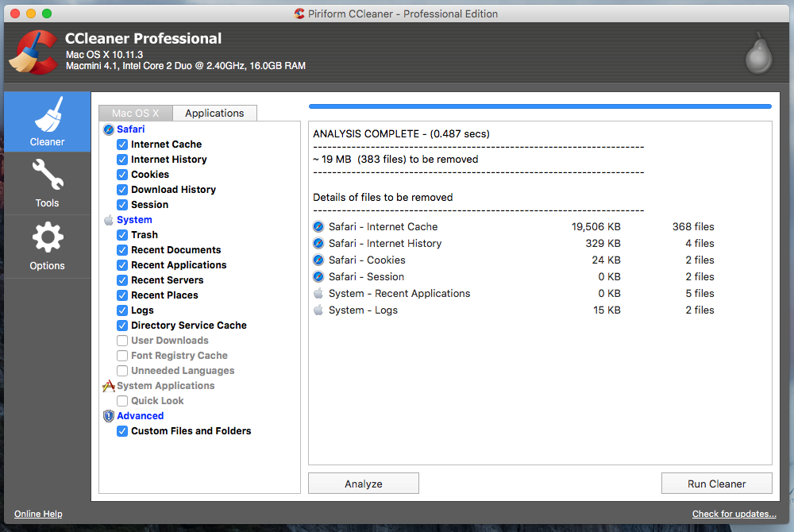This screenshot has height=532, width=794.
Task: Click the Run Cleaner button
Action: [x=716, y=484]
